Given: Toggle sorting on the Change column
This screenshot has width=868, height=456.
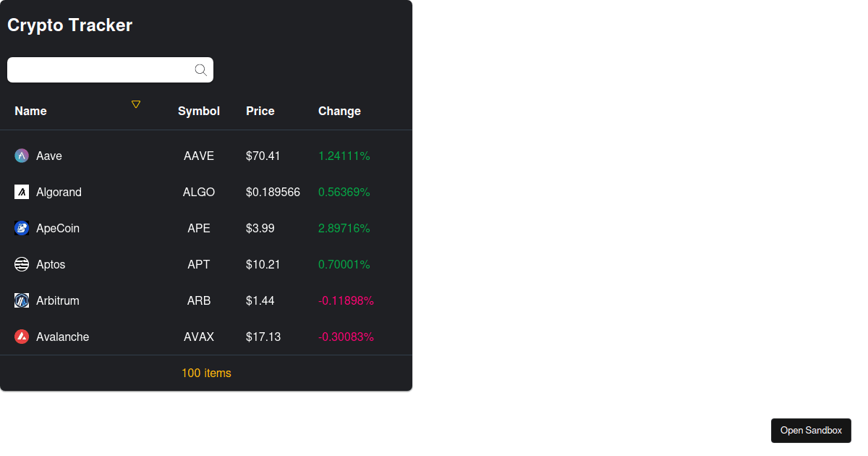Looking at the screenshot, I should [339, 111].
